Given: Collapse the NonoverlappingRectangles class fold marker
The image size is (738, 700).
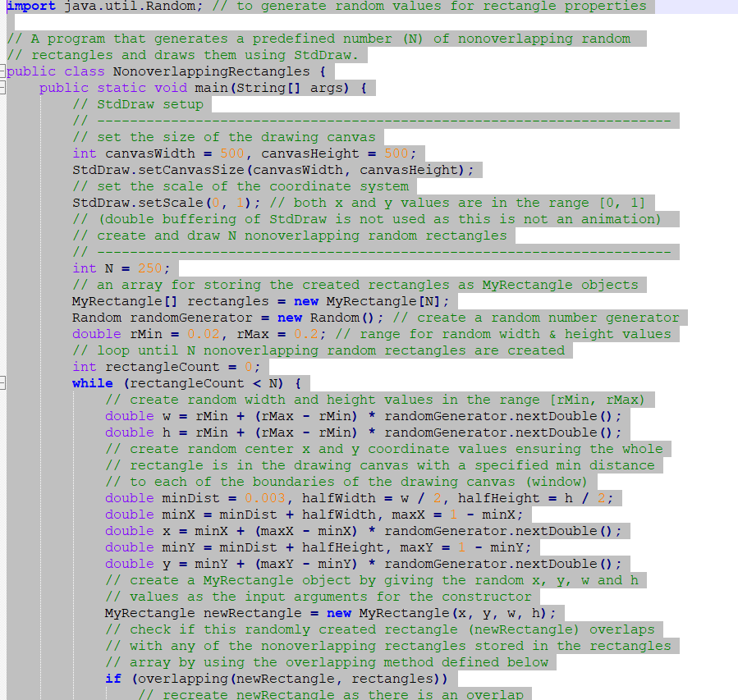Looking at the screenshot, I should pyautogui.click(x=4, y=71).
